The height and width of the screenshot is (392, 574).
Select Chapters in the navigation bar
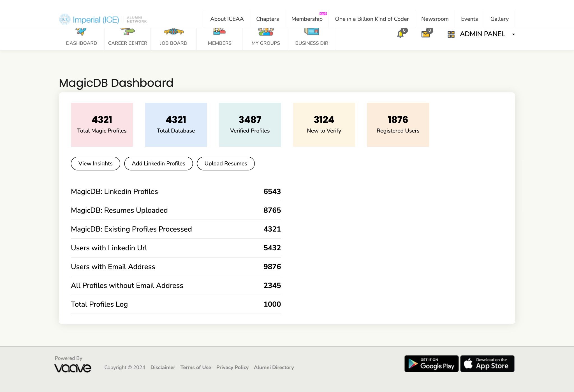tap(267, 19)
